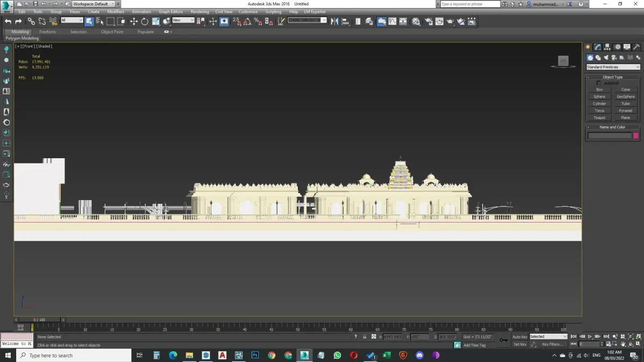The image size is (644, 362).
Task: Toggle the Auto Key animation mode
Action: coord(519,337)
